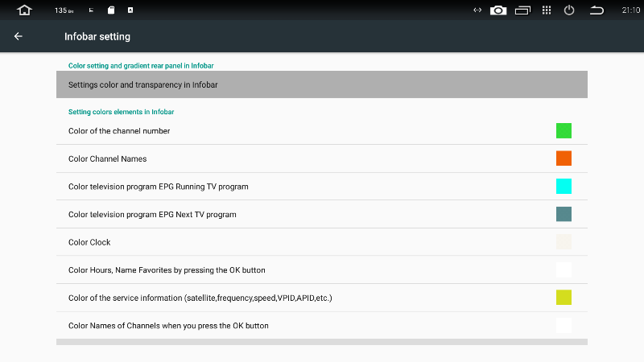Image resolution: width=644 pixels, height=362 pixels.
Task: Open the apps grid icon
Action: coord(547,10)
